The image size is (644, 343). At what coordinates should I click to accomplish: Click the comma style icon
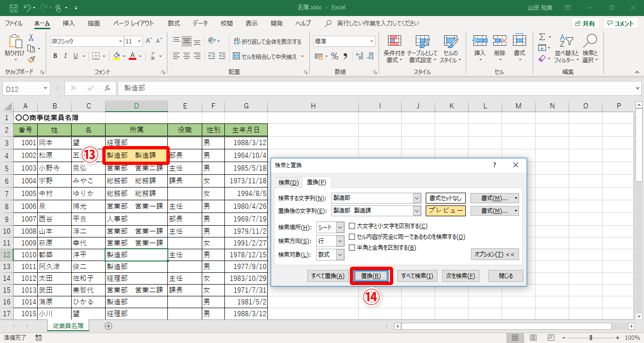click(345, 56)
